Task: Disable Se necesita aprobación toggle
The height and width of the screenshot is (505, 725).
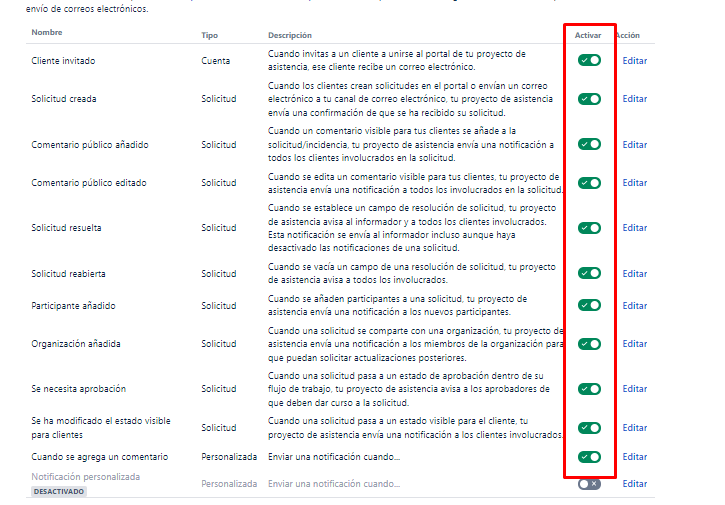Action: [x=589, y=389]
